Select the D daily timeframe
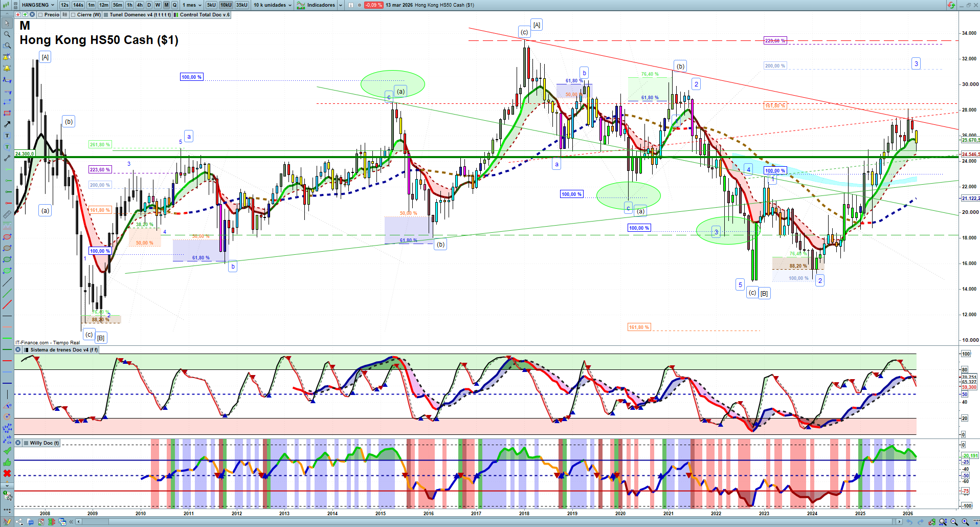The width and height of the screenshot is (980, 527). coord(149,5)
